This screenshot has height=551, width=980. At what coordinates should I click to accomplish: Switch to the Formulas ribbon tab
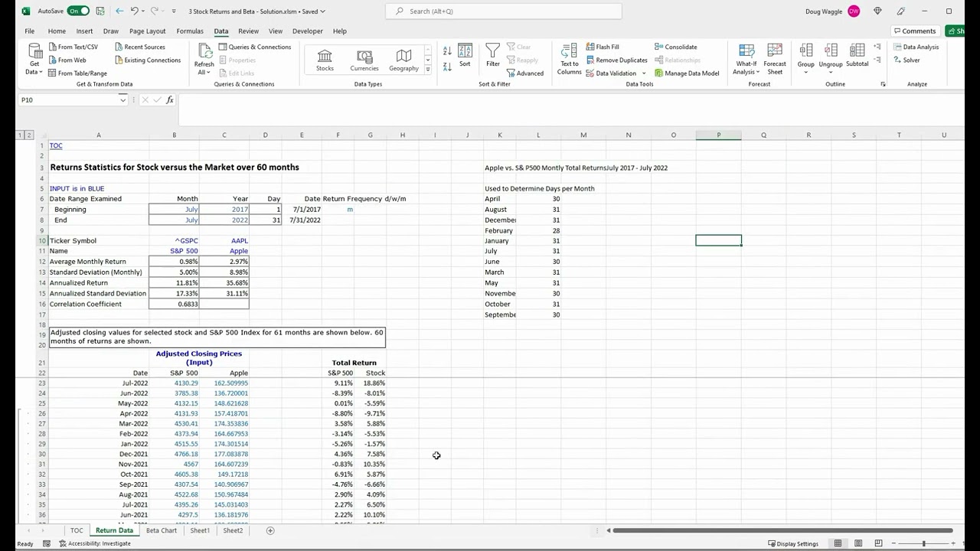(190, 31)
